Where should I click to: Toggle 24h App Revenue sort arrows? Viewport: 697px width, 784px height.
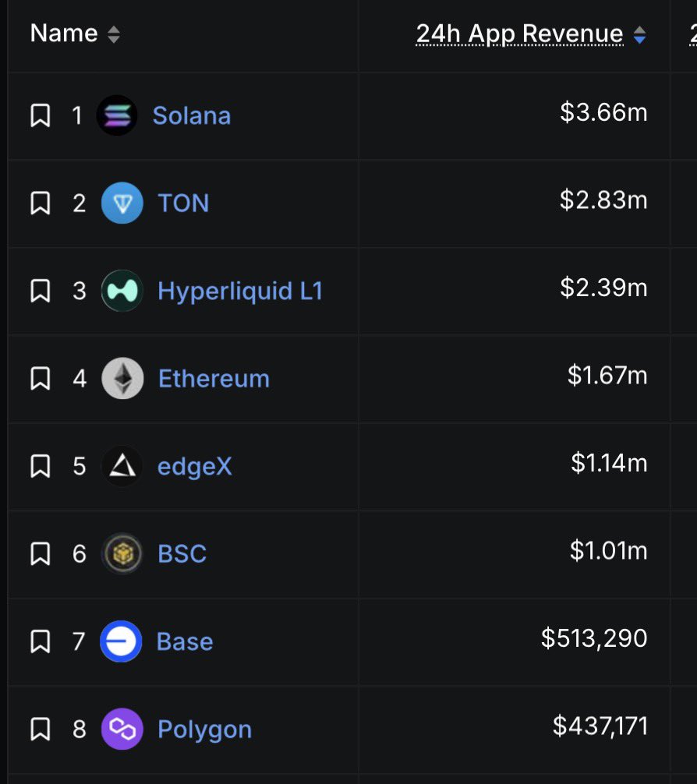coord(640,34)
